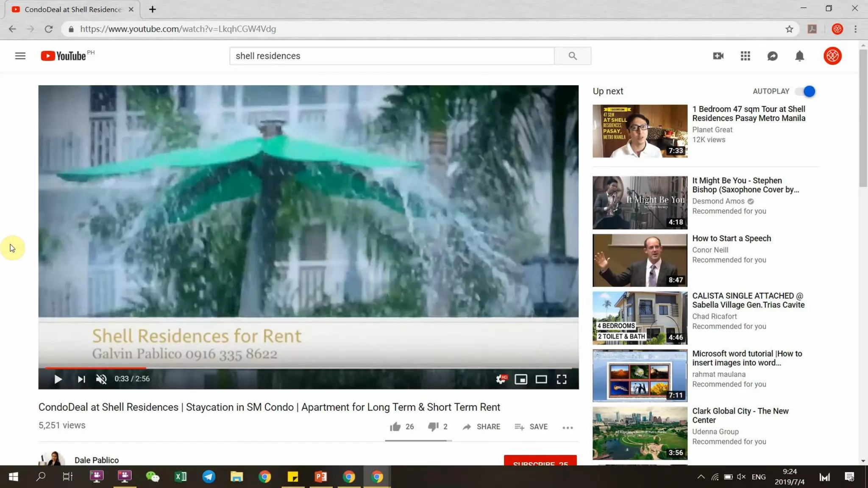Click the create video camera icon

click(718, 56)
